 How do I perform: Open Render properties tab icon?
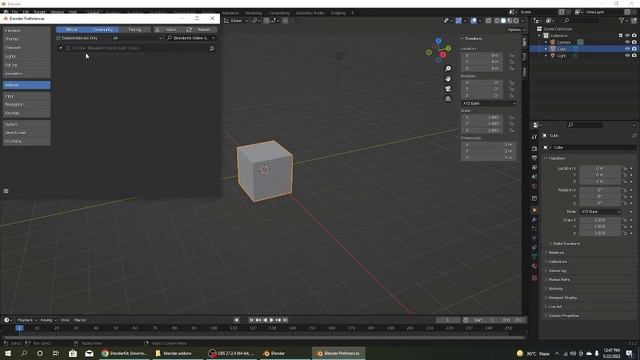[x=534, y=149]
